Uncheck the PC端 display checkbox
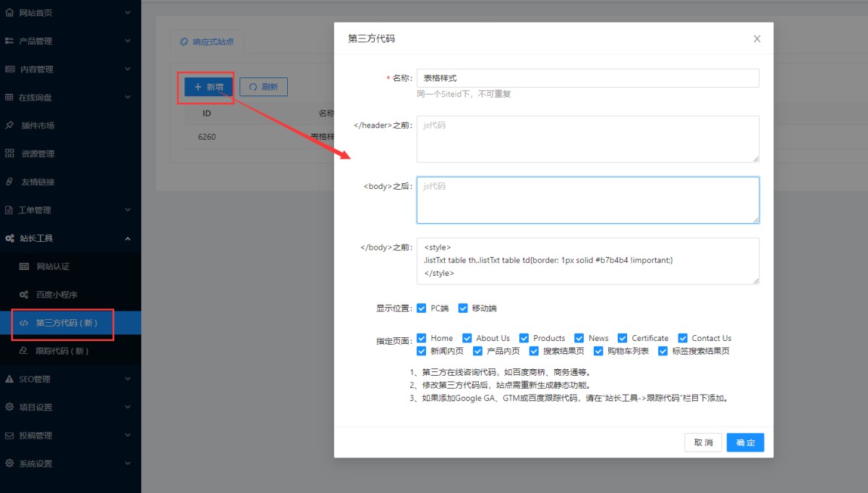 pos(422,308)
